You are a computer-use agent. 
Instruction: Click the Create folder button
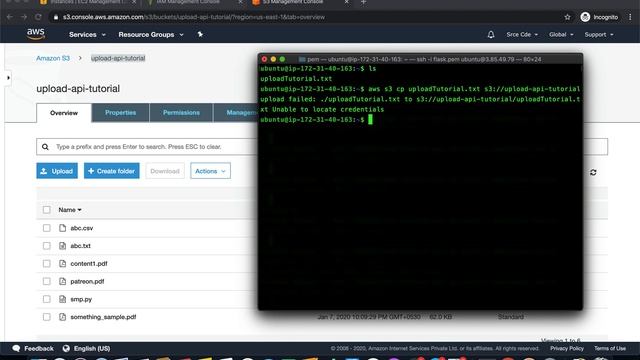click(x=111, y=171)
